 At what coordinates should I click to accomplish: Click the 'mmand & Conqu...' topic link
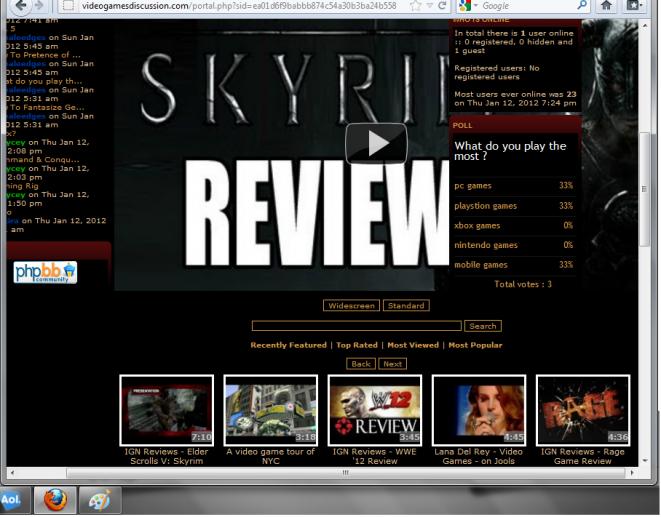(43, 159)
